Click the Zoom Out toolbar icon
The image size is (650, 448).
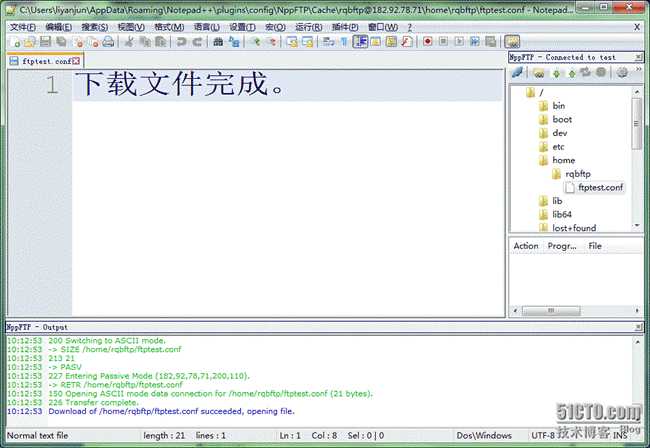[272, 42]
